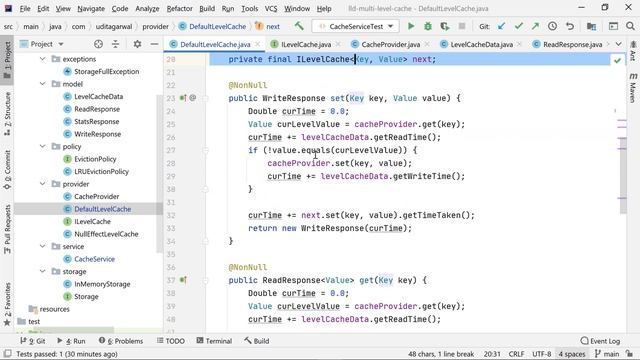
Task: Push commits with Git green arrow
Action: click(x=535, y=27)
